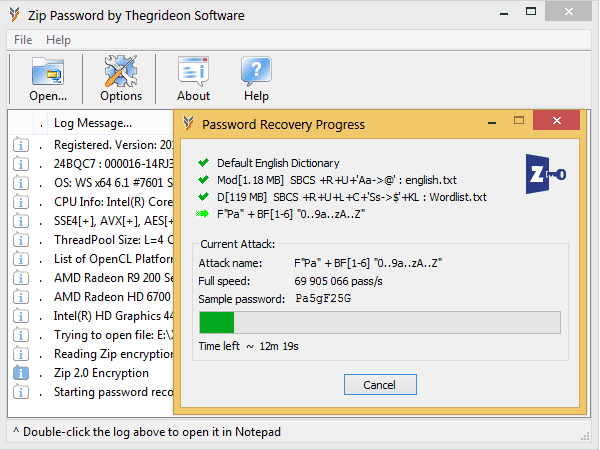The width and height of the screenshot is (600, 450).
Task: Click the Time left 12m 19s text
Action: tap(248, 346)
